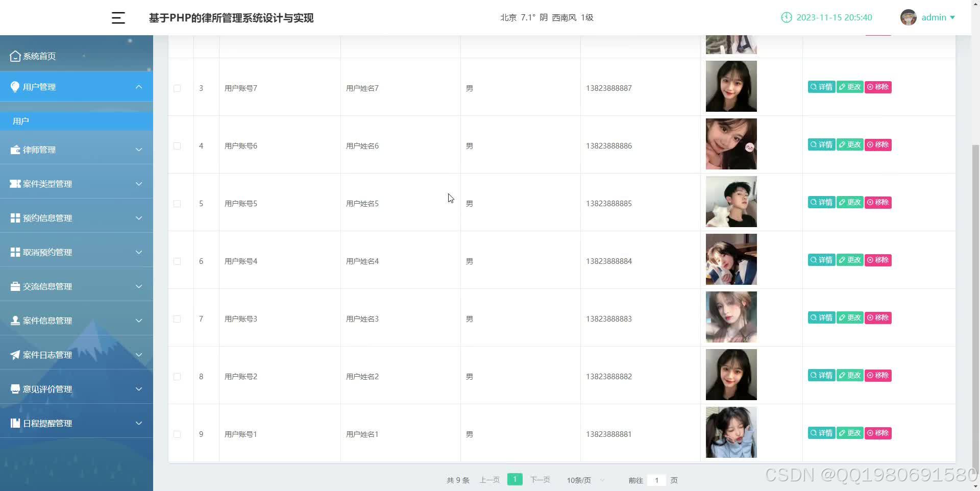
Task: Check the row 7 checkbox for 用户账号3
Action: click(x=177, y=319)
